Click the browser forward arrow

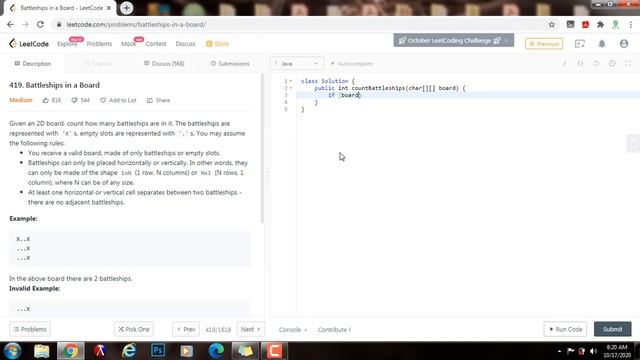pyautogui.click(x=25, y=24)
